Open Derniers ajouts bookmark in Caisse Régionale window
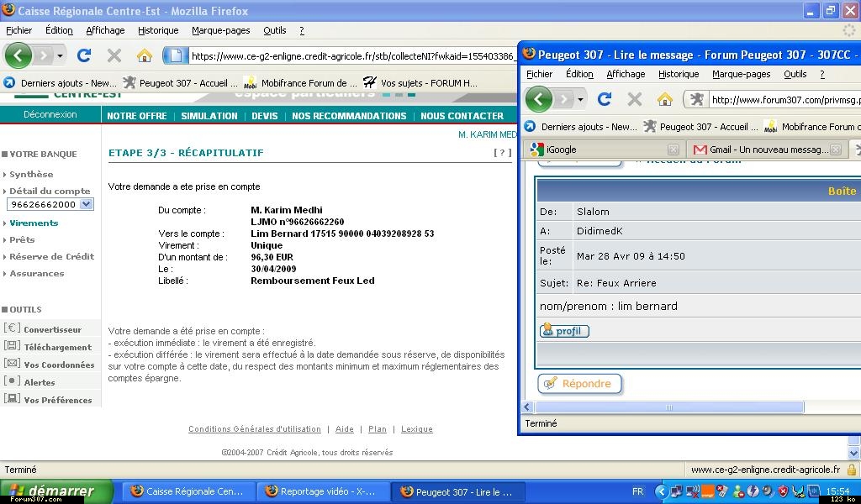Image resolution: width=861 pixels, height=504 pixels. point(61,83)
